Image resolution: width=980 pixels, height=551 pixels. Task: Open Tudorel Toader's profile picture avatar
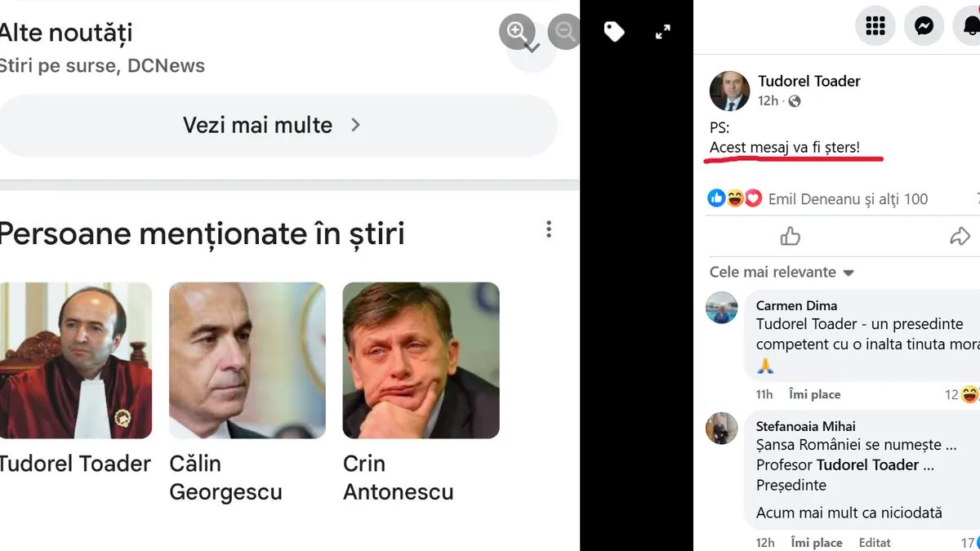coord(729,91)
